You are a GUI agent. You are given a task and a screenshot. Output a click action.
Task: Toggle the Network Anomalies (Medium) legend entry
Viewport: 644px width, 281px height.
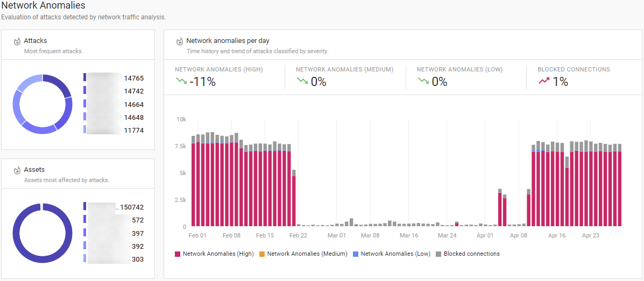pos(303,254)
